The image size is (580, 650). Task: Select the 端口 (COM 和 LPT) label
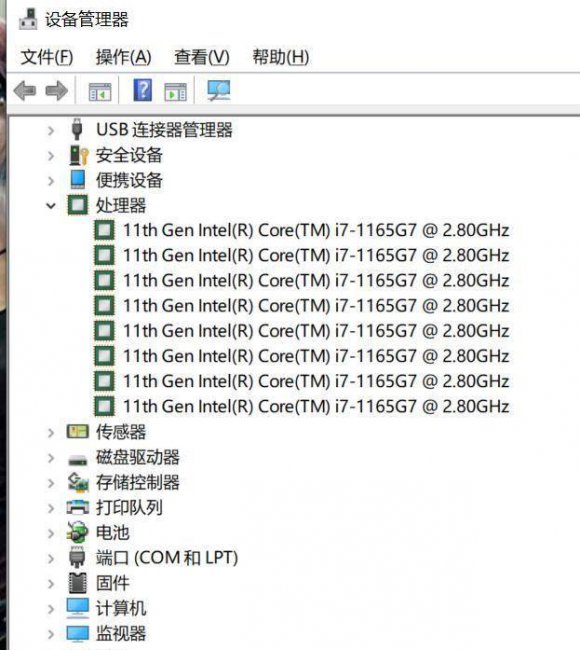tap(167, 558)
